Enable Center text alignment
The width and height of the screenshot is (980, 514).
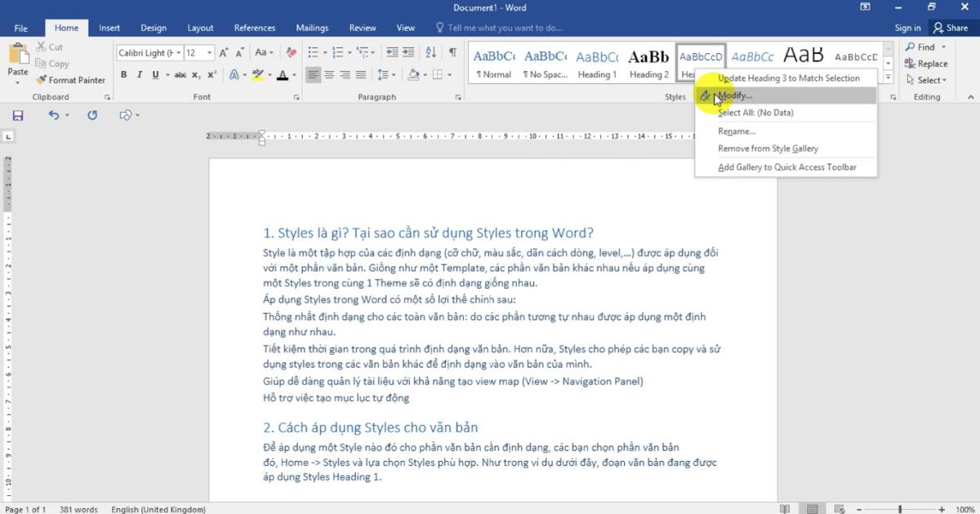(330, 74)
